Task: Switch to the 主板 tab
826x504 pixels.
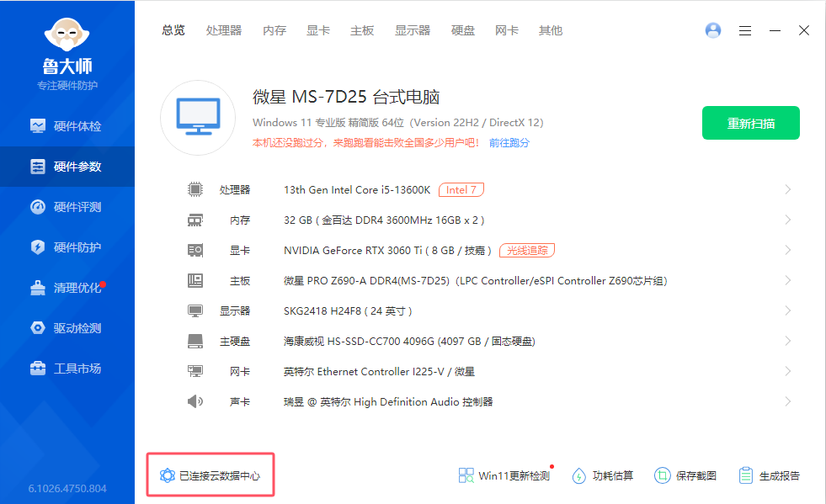Action: (362, 30)
